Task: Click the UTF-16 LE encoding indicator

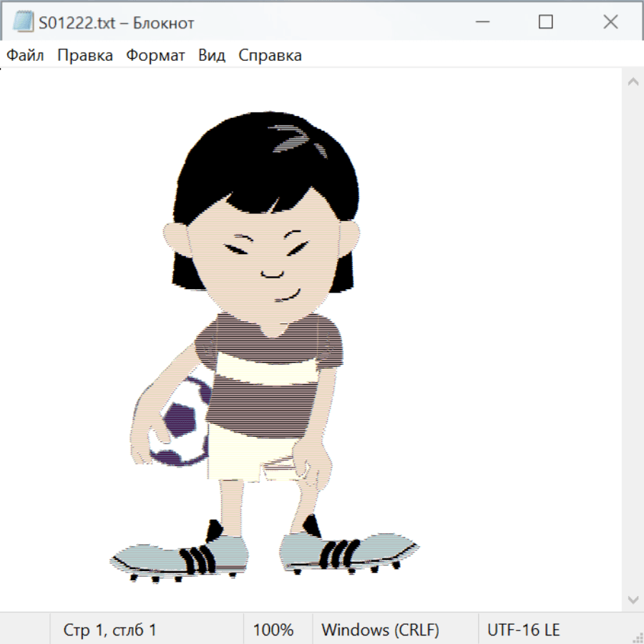Action: coord(524,630)
